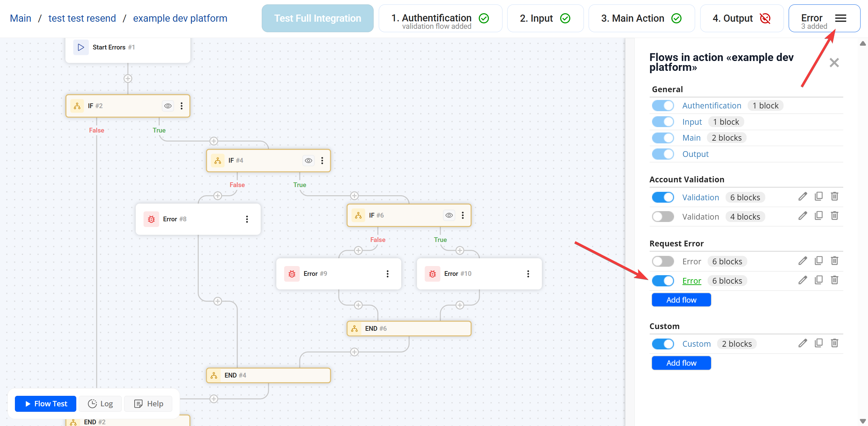This screenshot has height=426, width=868.
Task: Click the play icon on Start Errors #1
Action: tap(81, 47)
